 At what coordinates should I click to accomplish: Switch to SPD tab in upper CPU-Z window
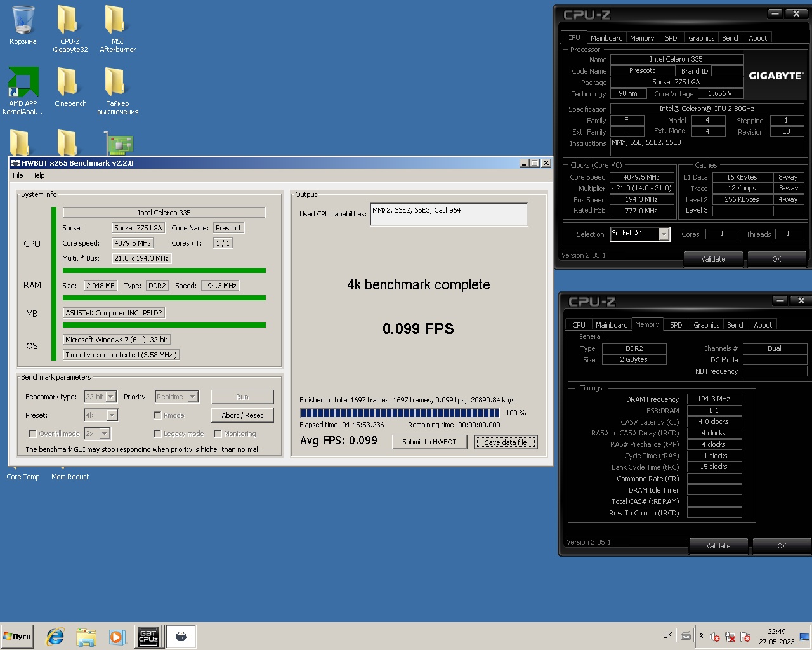click(671, 38)
